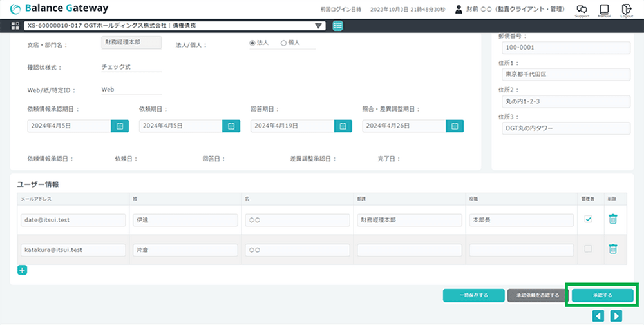Image resolution: width=644 pixels, height=325 pixels.
Task: Click the 承認する approve button
Action: pyautogui.click(x=602, y=295)
